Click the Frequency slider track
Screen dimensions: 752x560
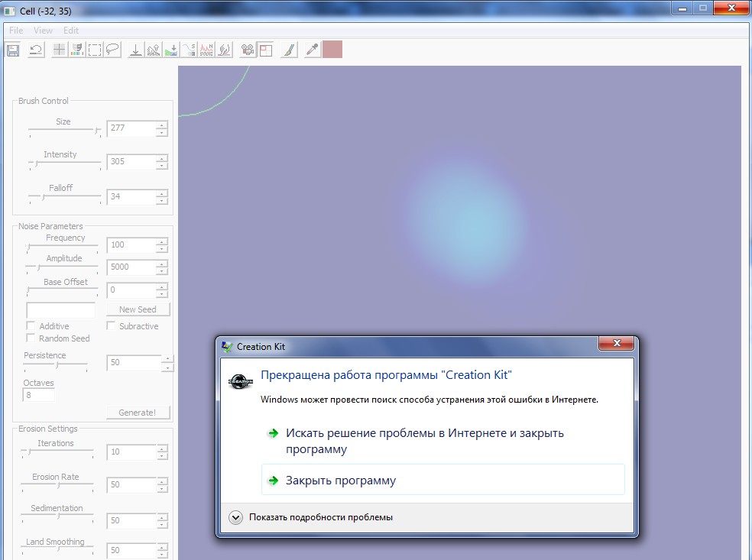click(63, 248)
